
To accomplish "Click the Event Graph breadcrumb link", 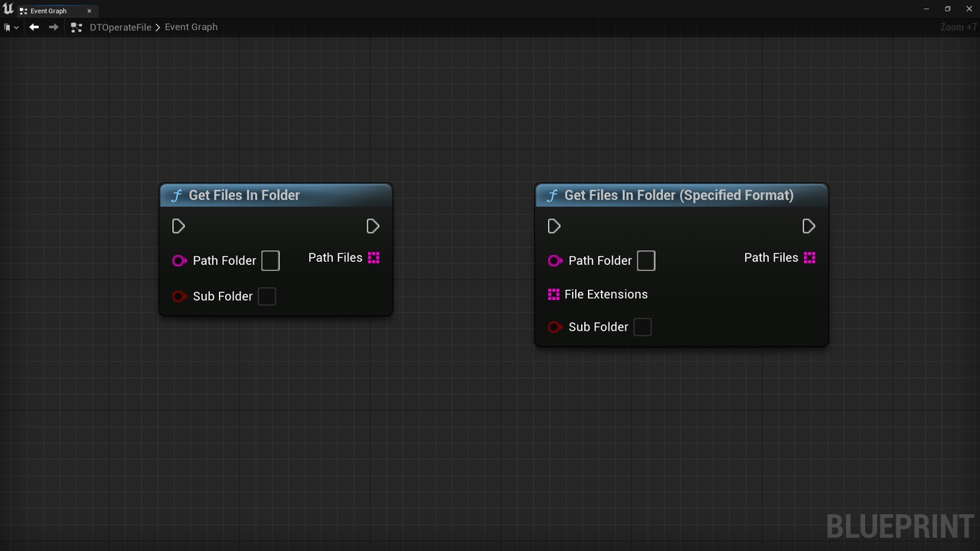I will 191,27.
